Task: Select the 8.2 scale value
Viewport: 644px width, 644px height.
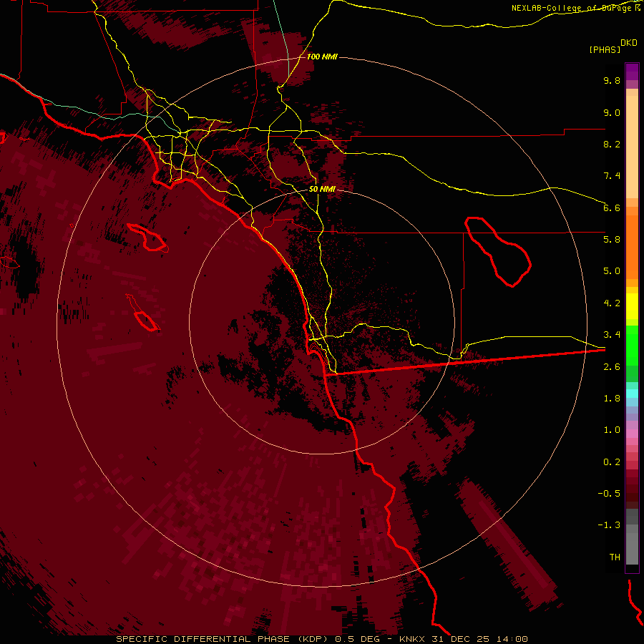Action: pos(612,144)
